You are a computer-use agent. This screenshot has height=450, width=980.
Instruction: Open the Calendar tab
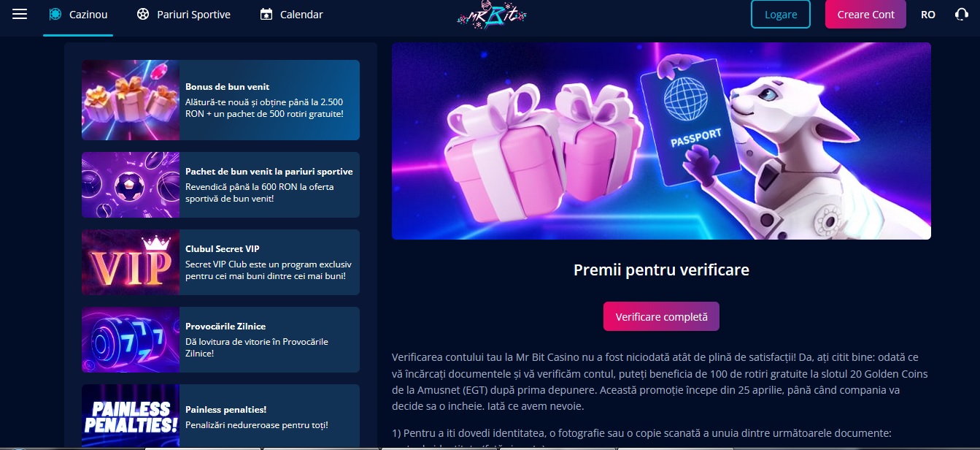pos(291,14)
